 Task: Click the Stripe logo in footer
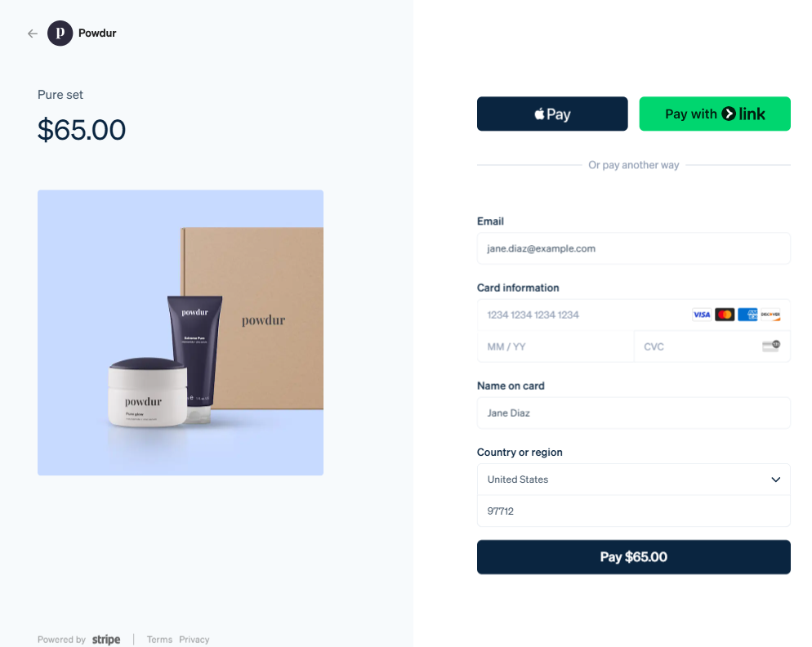pyautogui.click(x=106, y=640)
